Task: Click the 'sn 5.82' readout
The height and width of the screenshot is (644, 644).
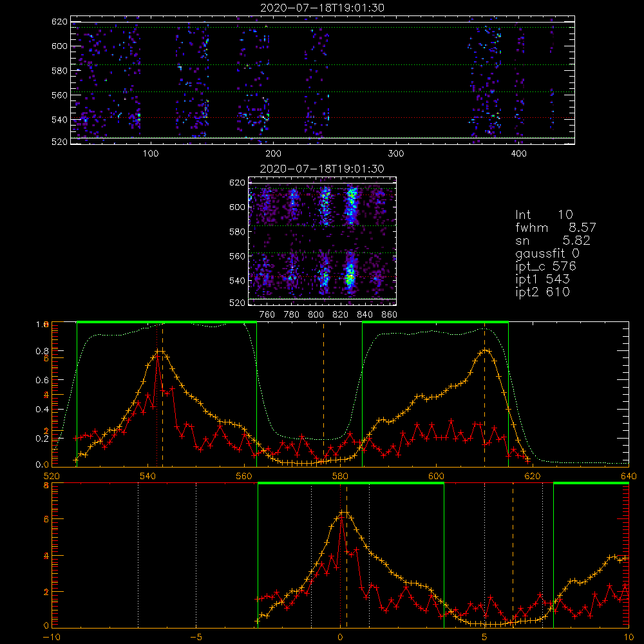Action: [553, 240]
